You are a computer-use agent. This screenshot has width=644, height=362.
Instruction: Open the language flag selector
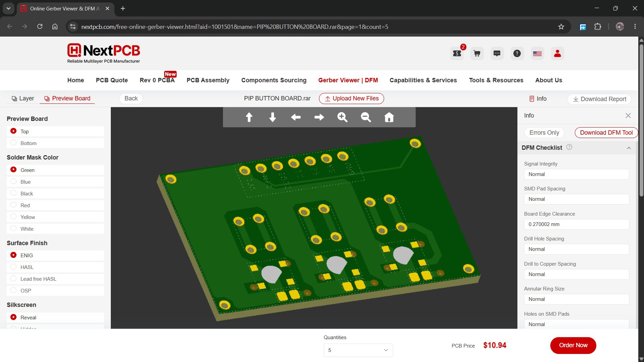click(x=537, y=53)
